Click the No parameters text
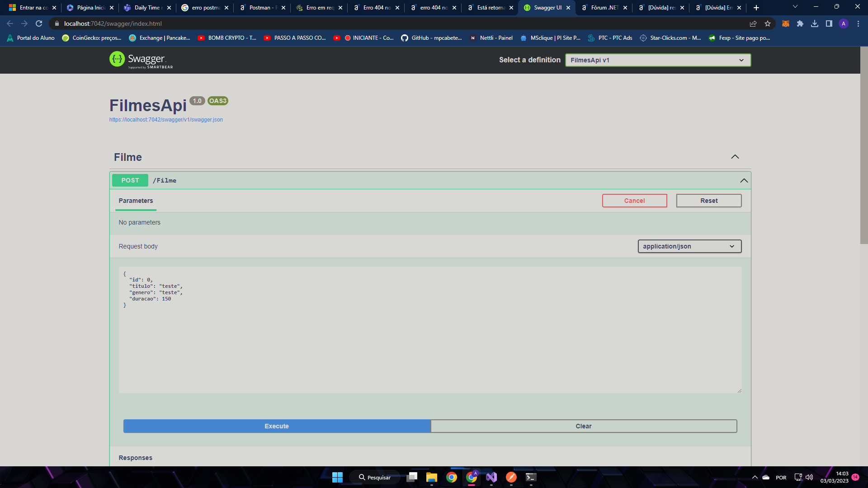868x488 pixels. pos(139,222)
